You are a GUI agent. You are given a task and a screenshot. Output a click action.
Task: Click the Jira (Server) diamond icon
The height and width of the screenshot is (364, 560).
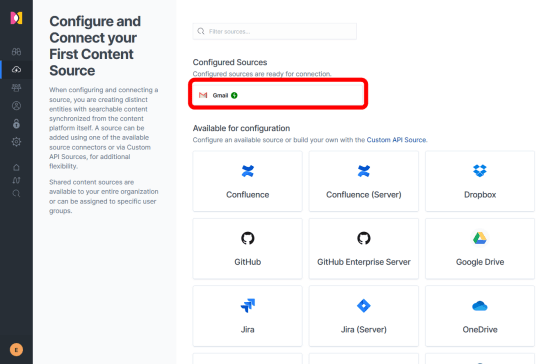(x=364, y=306)
